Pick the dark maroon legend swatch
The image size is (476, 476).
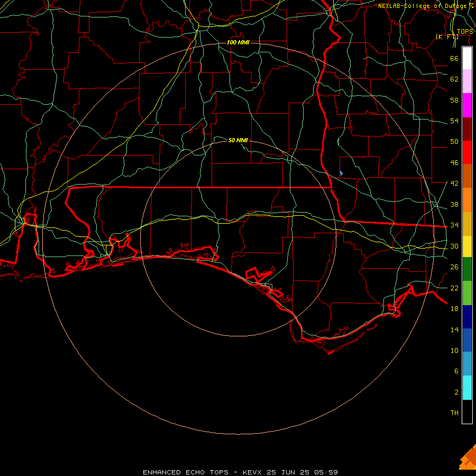467,129
